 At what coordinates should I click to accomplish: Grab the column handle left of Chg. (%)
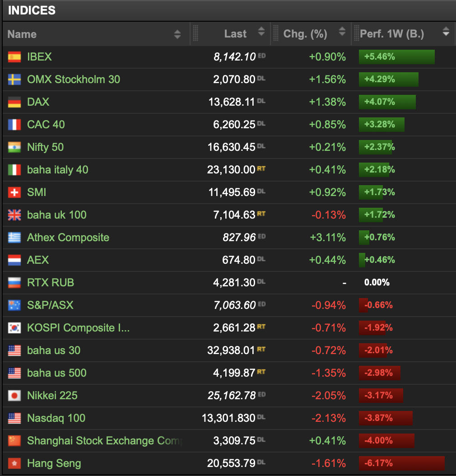tap(276, 33)
